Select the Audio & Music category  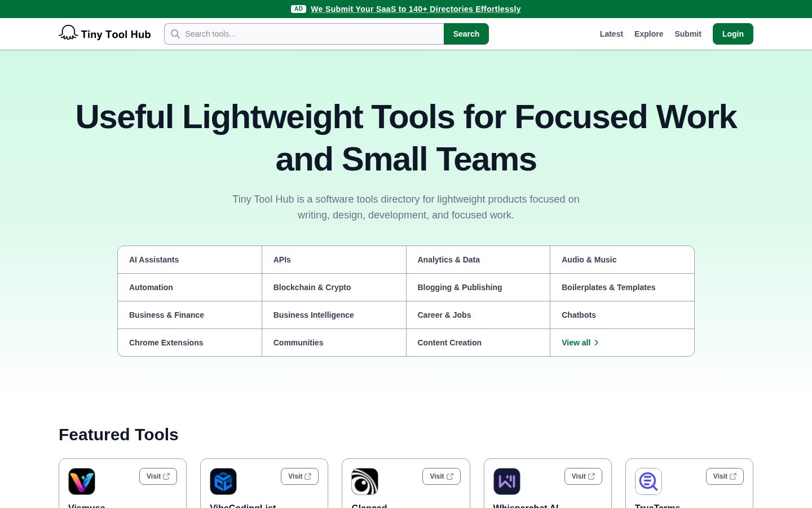622,260
